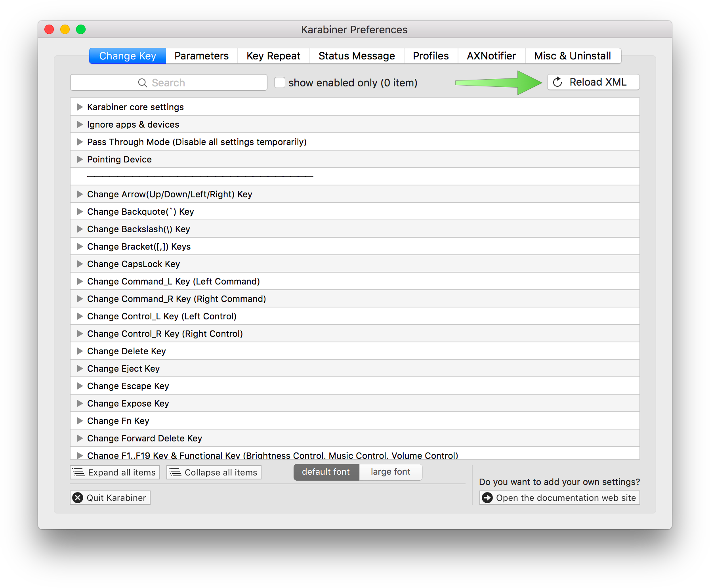The height and width of the screenshot is (588, 710).
Task: Select the default font option
Action: point(326,472)
